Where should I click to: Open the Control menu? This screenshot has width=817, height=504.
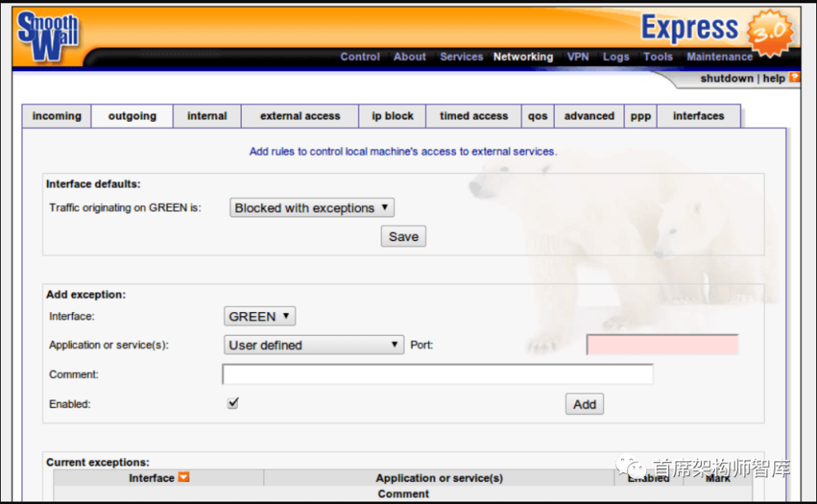coord(360,57)
